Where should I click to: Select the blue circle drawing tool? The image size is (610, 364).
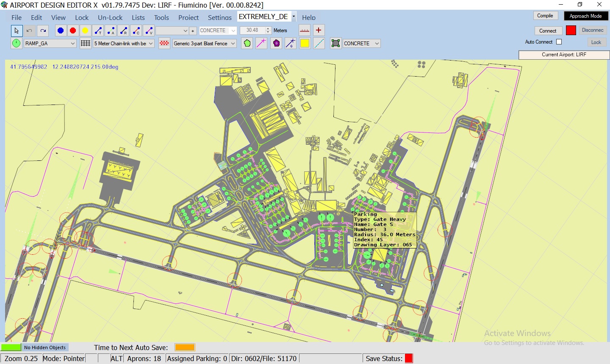coord(61,30)
